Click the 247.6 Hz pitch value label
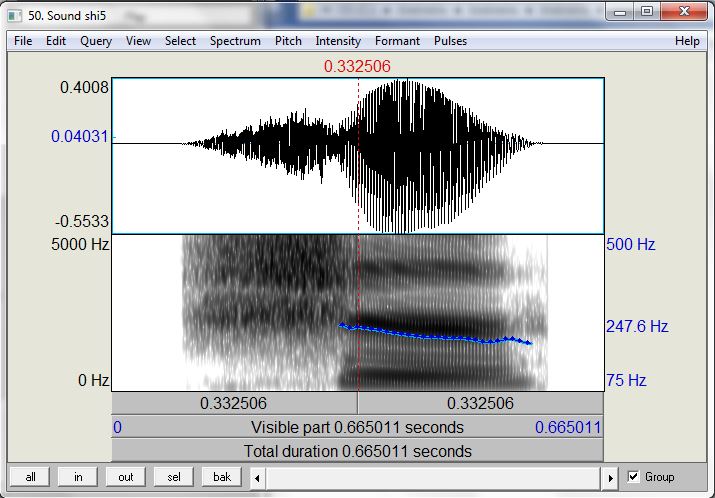Screen dimensions: 715x498 pyautogui.click(x=637, y=327)
